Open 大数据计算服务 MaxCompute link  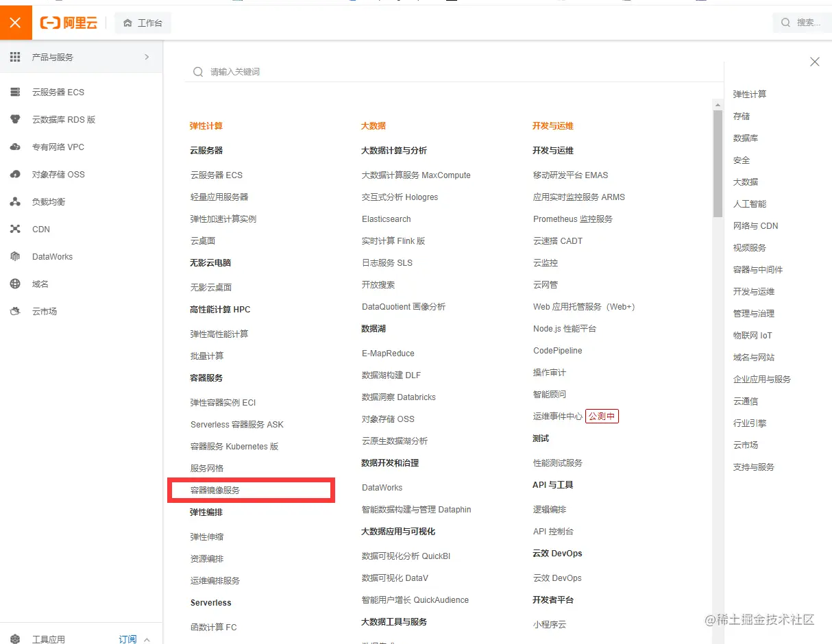(x=416, y=175)
